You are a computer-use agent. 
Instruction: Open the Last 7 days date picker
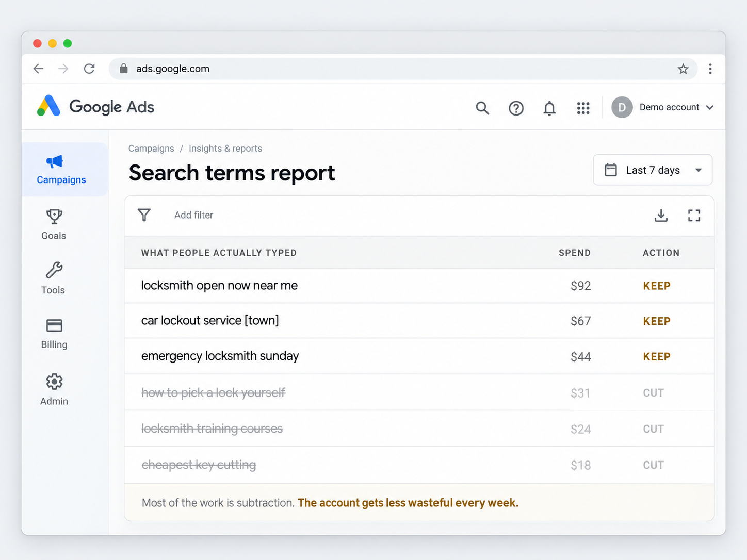(x=653, y=170)
